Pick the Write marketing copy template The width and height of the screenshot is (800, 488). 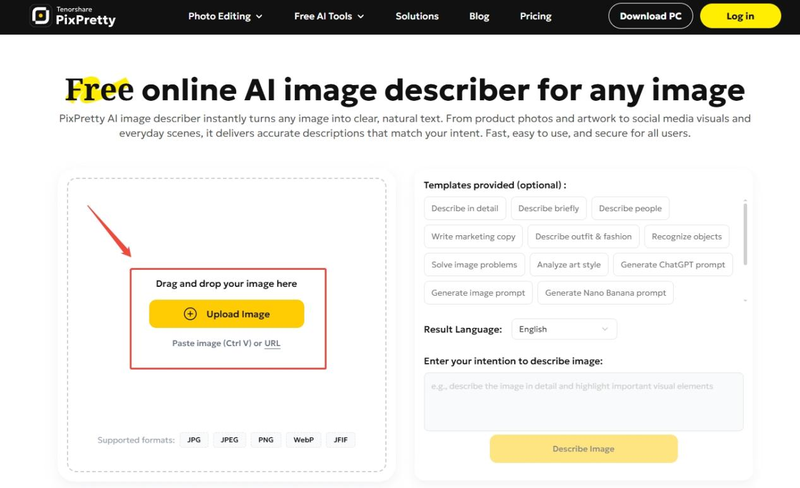point(473,237)
